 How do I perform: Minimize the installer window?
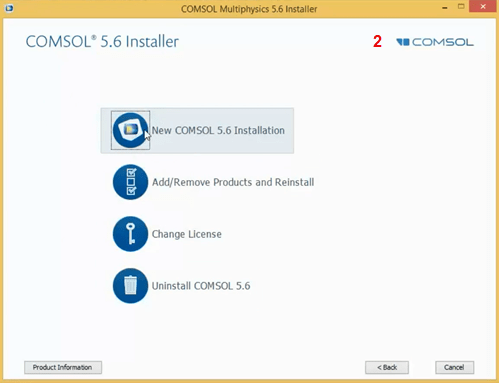pyautogui.click(x=445, y=7)
